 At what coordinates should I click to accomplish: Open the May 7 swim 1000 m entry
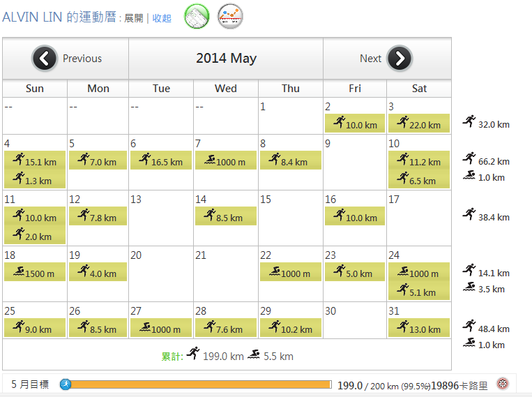225,161
